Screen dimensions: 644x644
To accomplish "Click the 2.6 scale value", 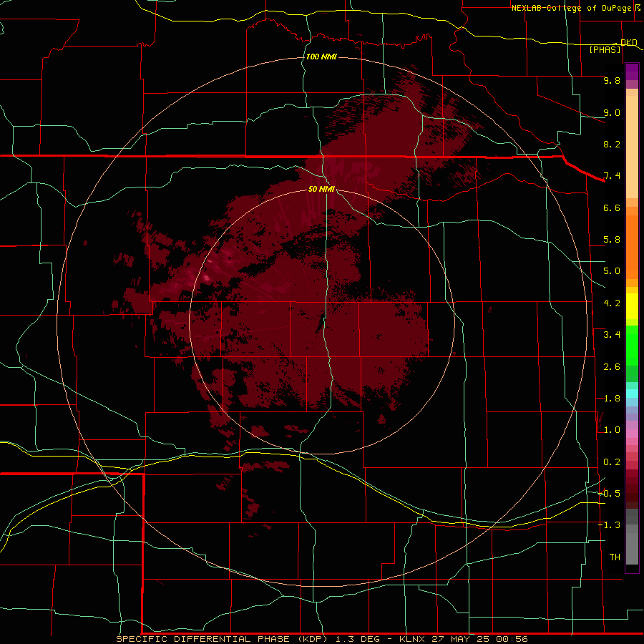I will [x=612, y=367].
